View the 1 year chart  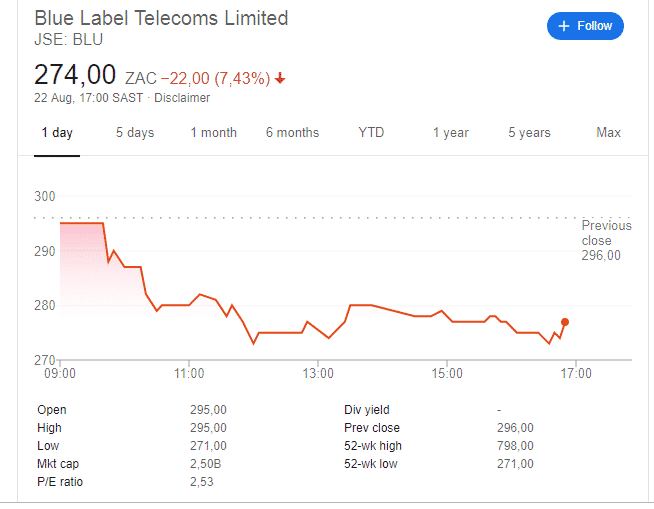(450, 133)
